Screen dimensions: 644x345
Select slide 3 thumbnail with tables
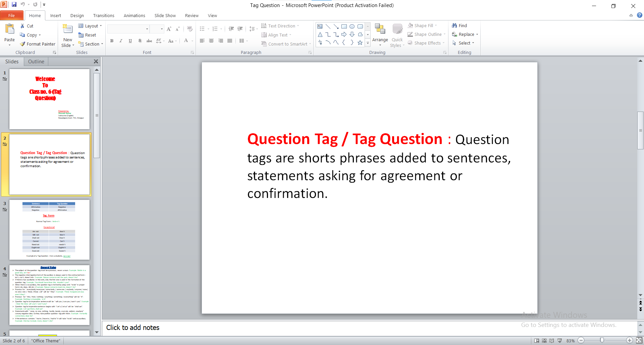49,230
